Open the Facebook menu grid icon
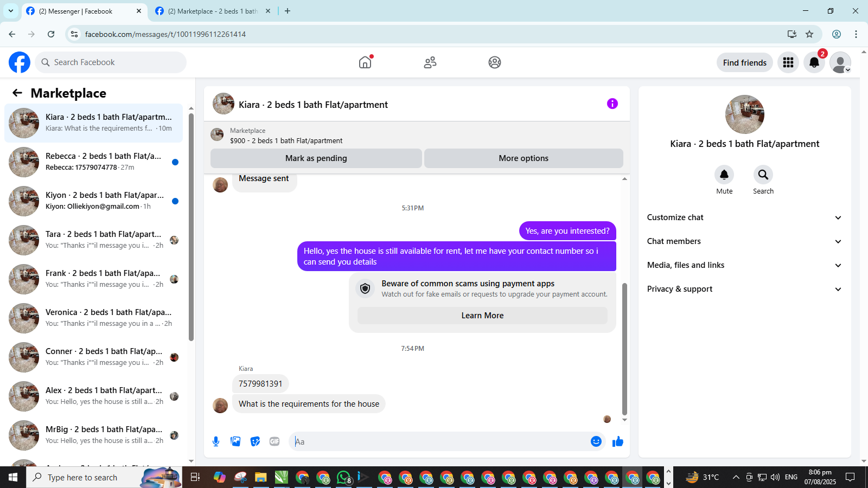 [788, 62]
